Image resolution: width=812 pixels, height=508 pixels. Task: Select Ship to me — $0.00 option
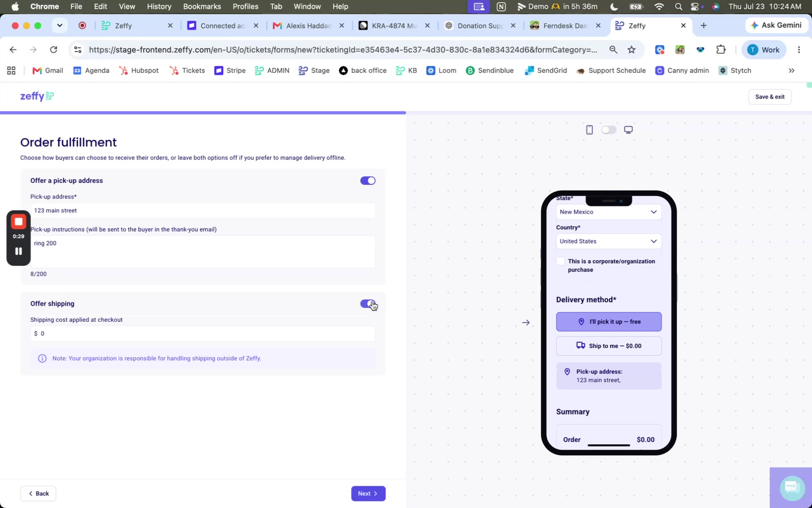[x=609, y=346]
